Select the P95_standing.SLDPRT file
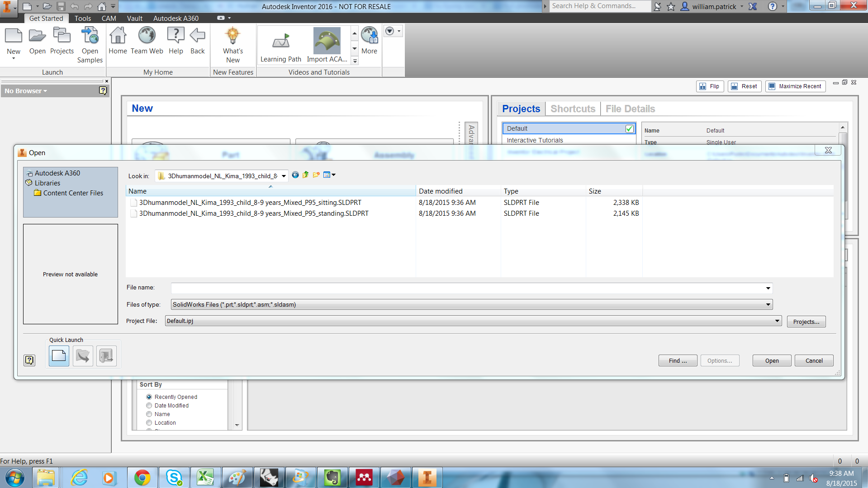Viewport: 868px width, 488px height. coord(254,213)
